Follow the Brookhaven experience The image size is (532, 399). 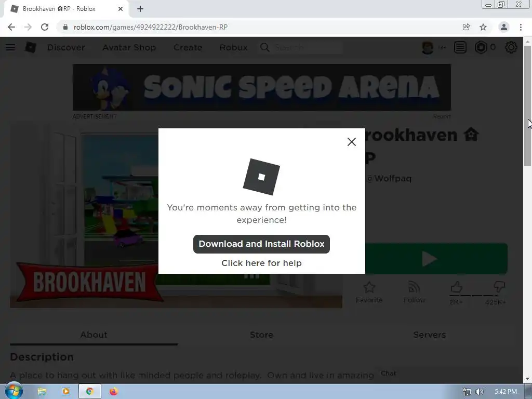[x=414, y=292]
